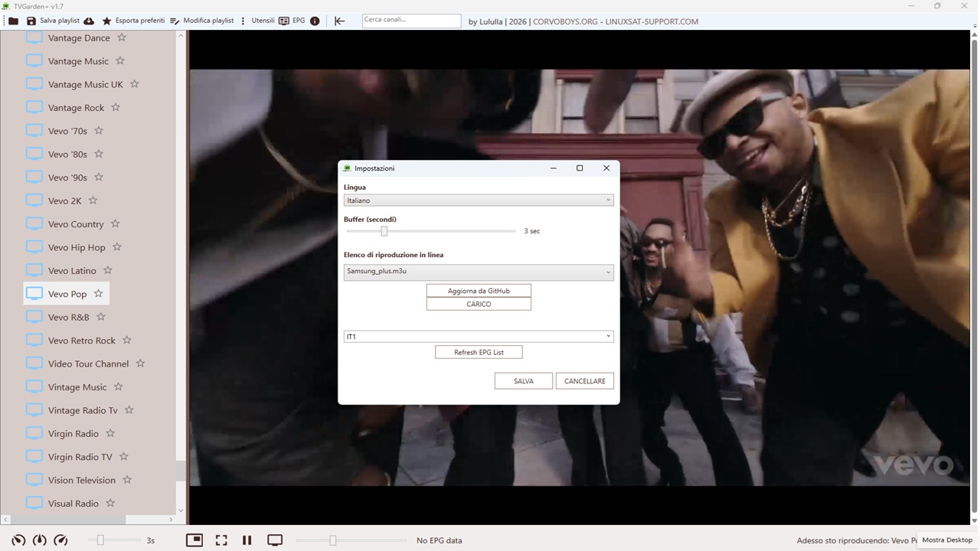
Task: Move the Buffer (secondi) slider in Impostazioni
Action: [384, 231]
